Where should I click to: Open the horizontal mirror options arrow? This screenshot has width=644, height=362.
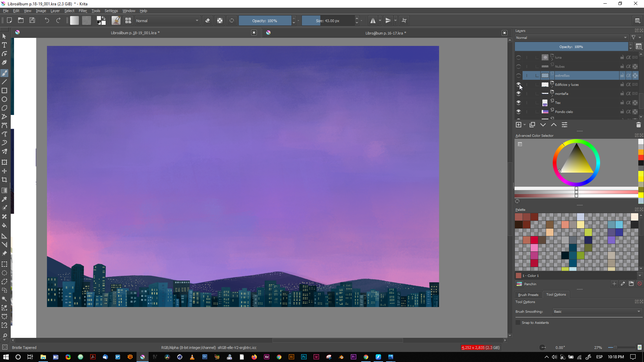(380, 20)
